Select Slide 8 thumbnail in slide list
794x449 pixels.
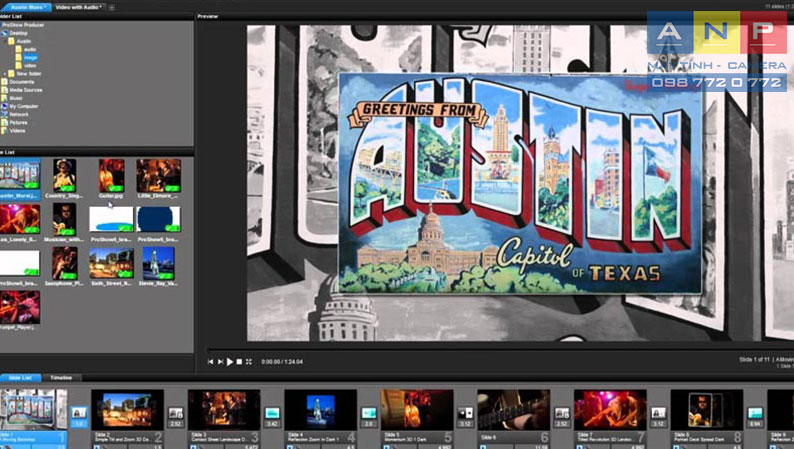pos(707,410)
